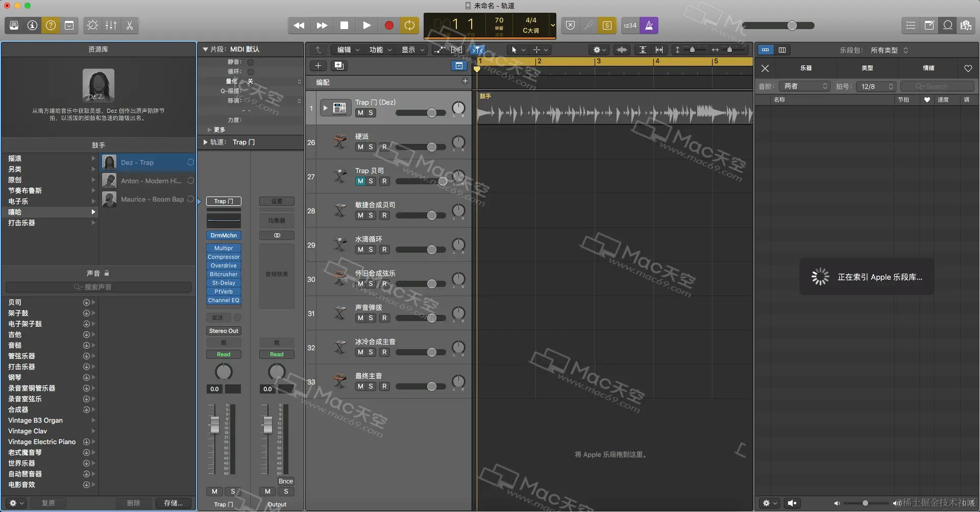Click the Fast Forward transport button

pos(322,26)
